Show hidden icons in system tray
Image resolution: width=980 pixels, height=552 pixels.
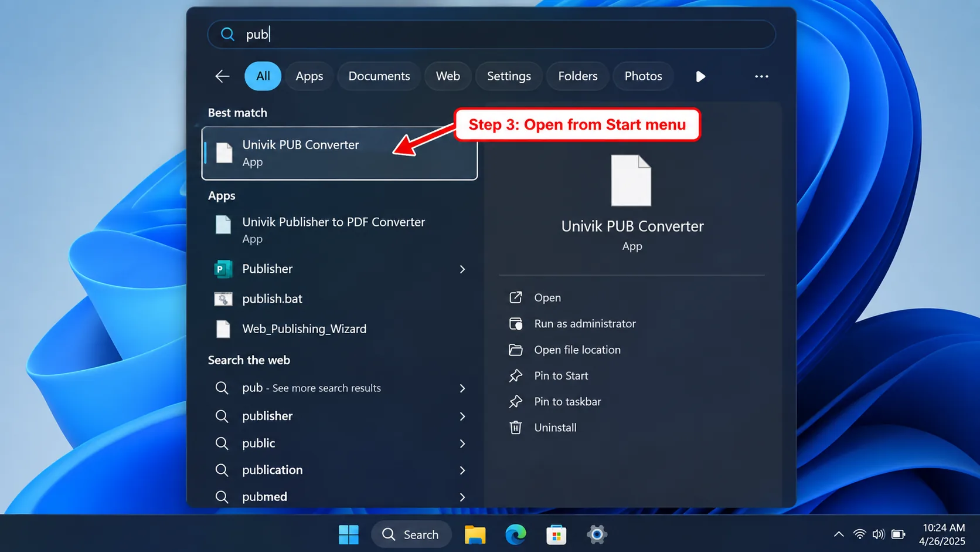coord(839,534)
